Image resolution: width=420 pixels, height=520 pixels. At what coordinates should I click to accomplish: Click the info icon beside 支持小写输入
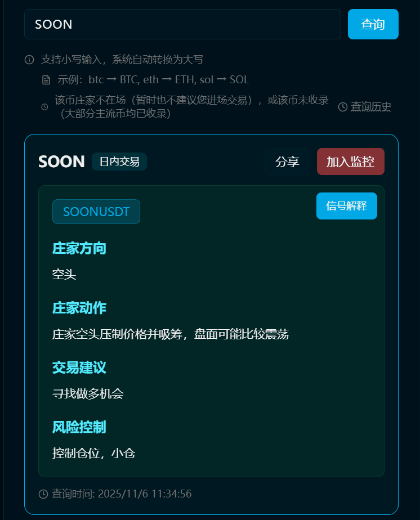tap(29, 60)
